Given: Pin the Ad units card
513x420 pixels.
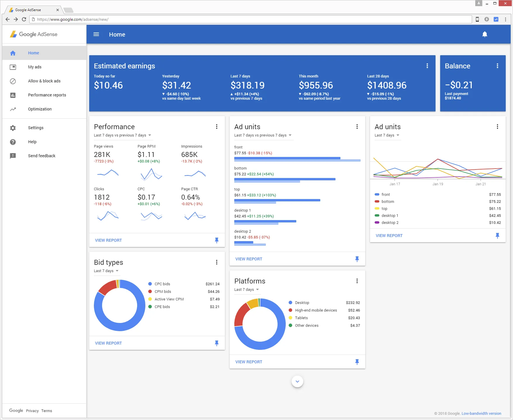Looking at the screenshot, I should pyautogui.click(x=357, y=259).
